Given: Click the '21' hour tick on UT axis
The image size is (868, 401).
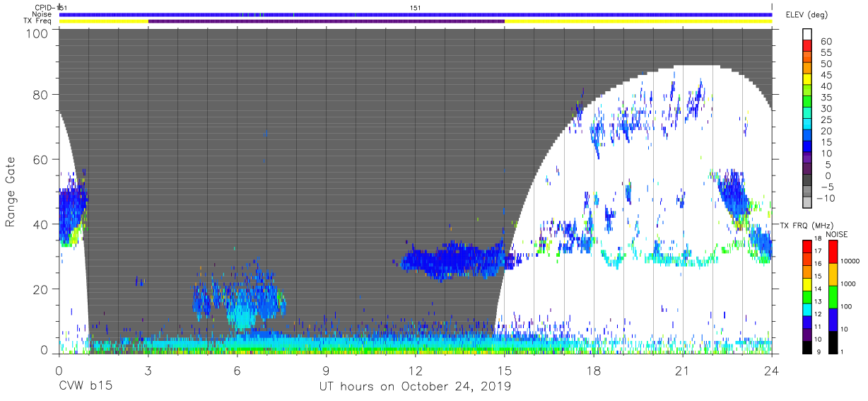Looking at the screenshot, I should (x=683, y=370).
